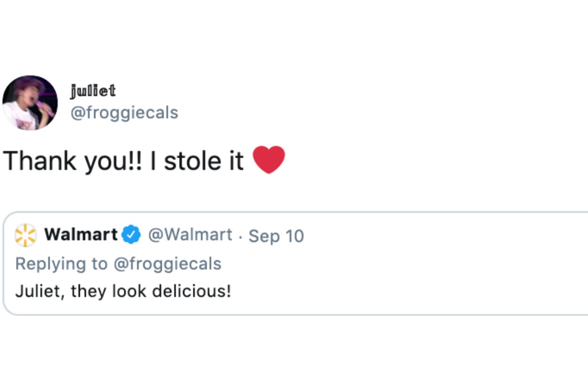Image resolution: width=588 pixels, height=390 pixels.
Task: Click the blue verified badge
Action: tap(132, 235)
